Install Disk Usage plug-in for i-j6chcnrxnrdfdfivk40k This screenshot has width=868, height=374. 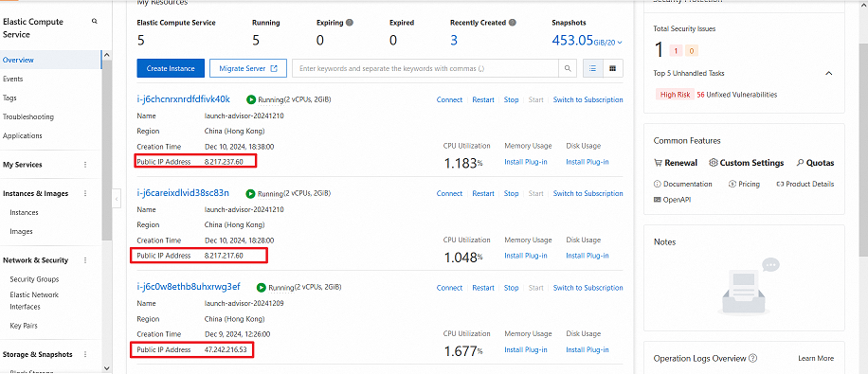click(x=588, y=162)
